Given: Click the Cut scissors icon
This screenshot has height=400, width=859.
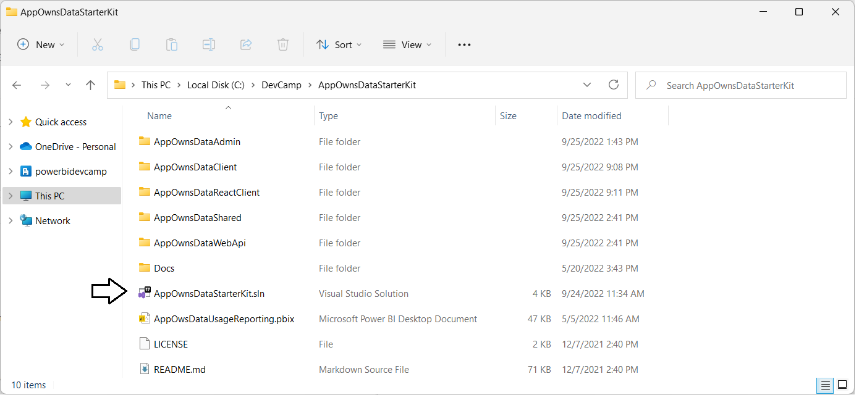Looking at the screenshot, I should point(98,45).
